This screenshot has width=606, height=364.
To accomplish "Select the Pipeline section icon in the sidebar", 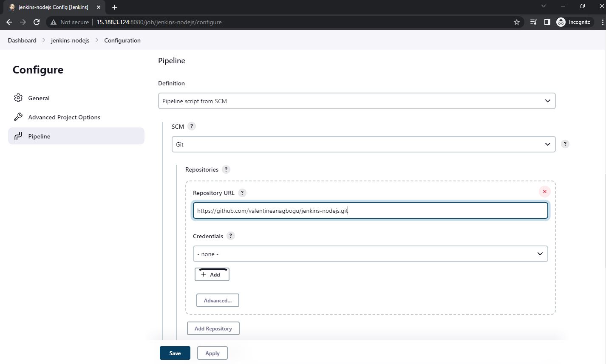I will pyautogui.click(x=18, y=136).
